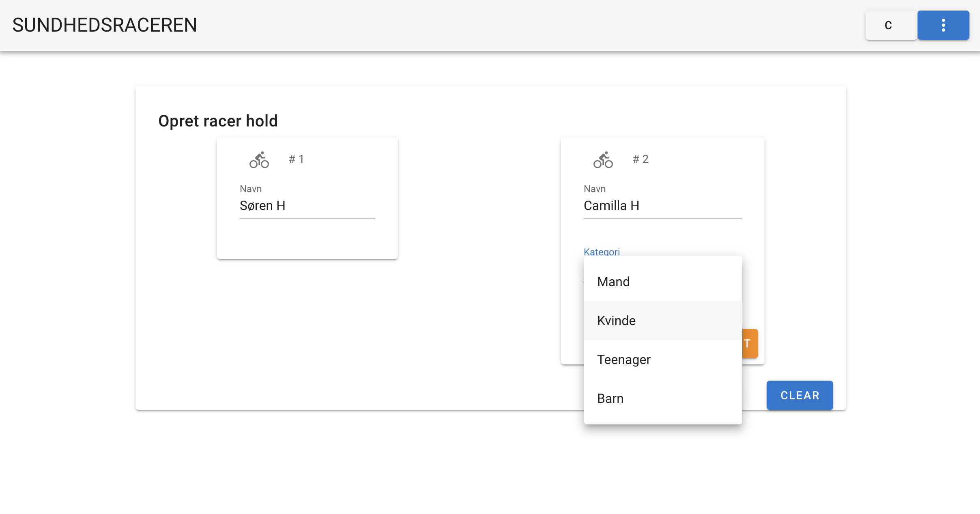The image size is (980, 514).
Task: Click the cyclist icon on racer #1 card
Action: click(259, 160)
